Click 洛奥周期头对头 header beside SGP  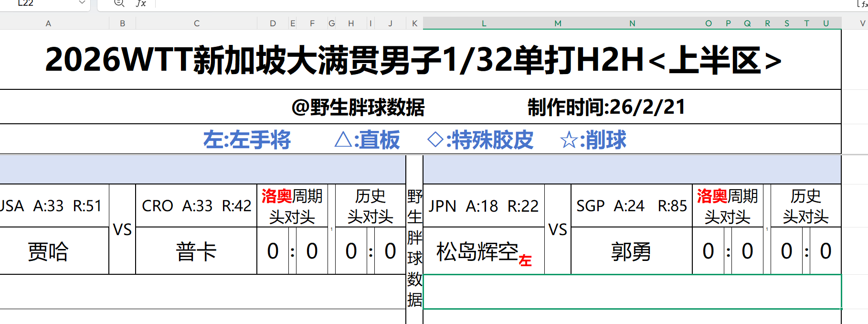[728, 206]
